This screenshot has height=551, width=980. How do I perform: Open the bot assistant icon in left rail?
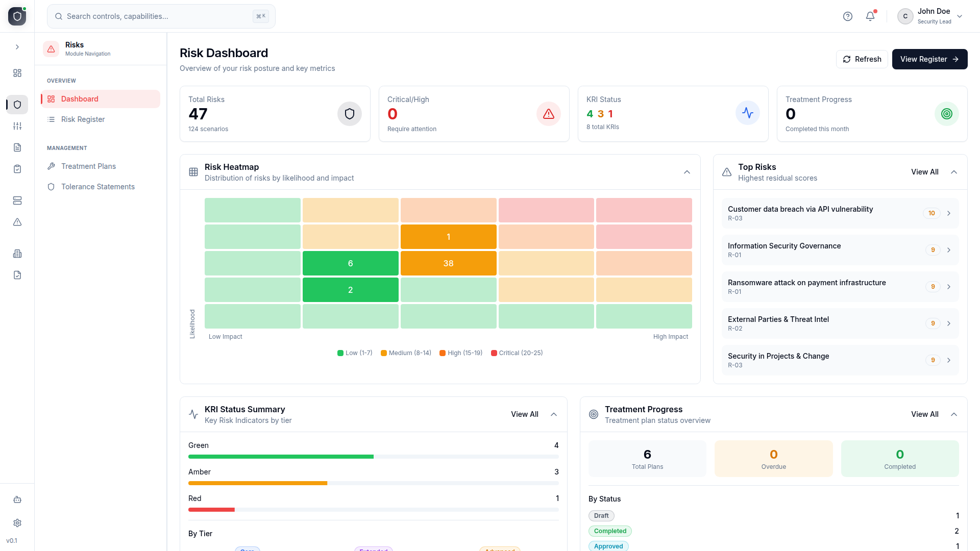pos(17,499)
